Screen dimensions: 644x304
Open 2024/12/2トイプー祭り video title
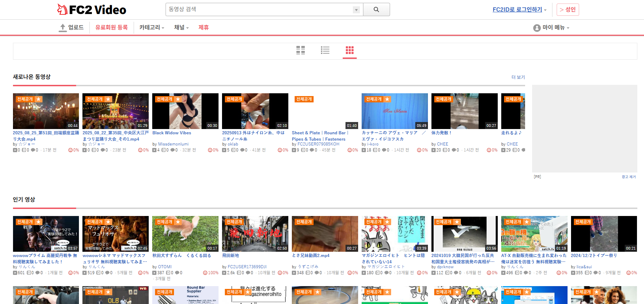coord(594,256)
